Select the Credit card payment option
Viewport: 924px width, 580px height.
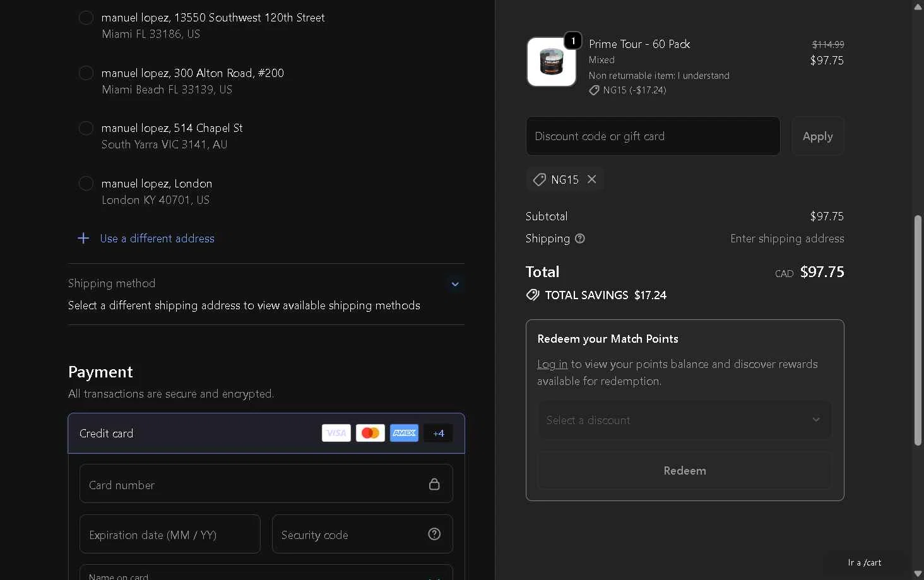pyautogui.click(x=266, y=434)
